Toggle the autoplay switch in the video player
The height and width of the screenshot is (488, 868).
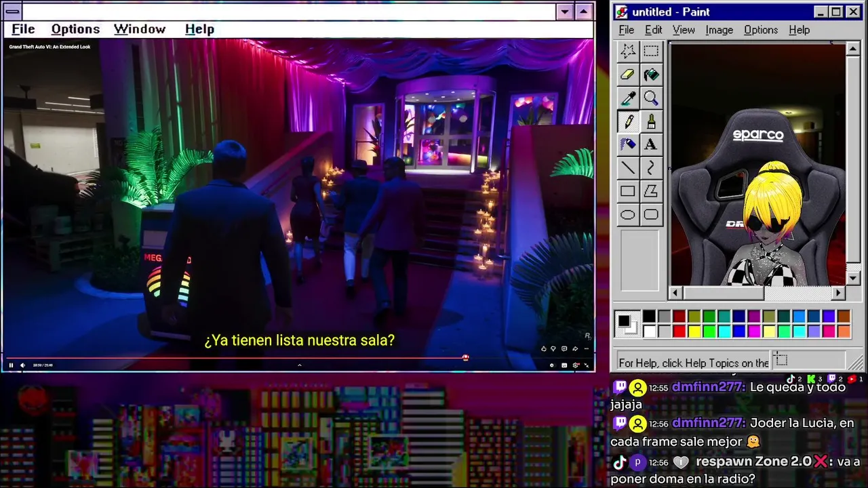click(x=552, y=365)
